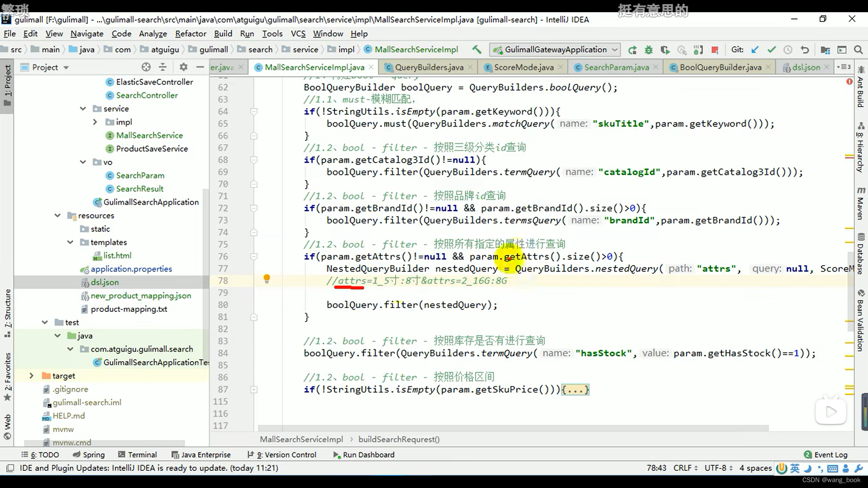The height and width of the screenshot is (488, 868).
Task: Click the Debug bug icon
Action: coord(649,50)
